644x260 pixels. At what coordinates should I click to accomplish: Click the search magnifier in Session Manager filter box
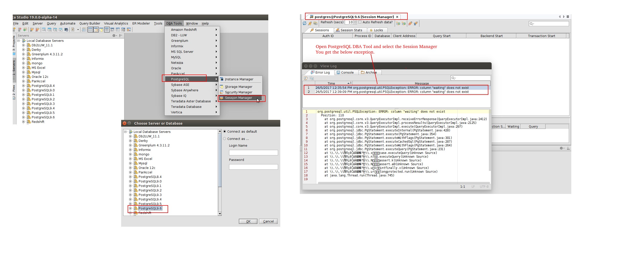(x=532, y=24)
